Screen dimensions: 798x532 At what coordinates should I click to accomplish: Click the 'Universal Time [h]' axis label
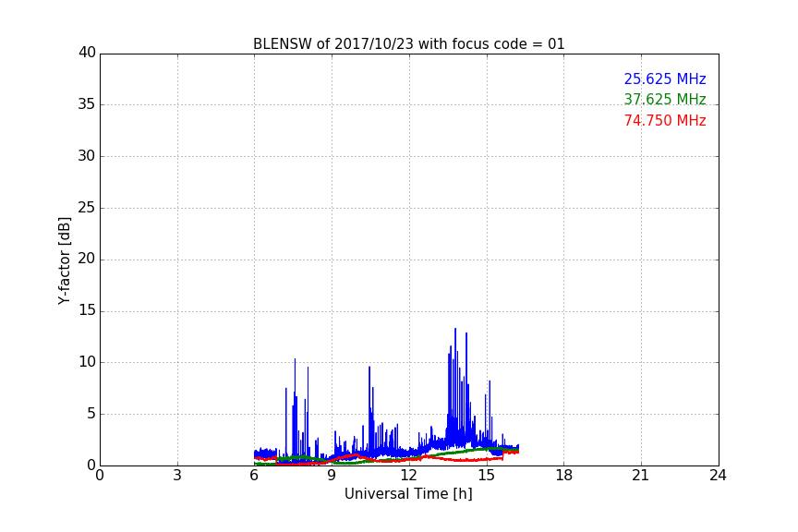(x=408, y=494)
